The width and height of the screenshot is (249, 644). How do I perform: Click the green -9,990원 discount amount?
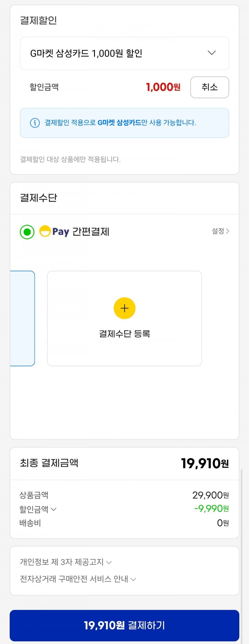pyautogui.click(x=211, y=508)
